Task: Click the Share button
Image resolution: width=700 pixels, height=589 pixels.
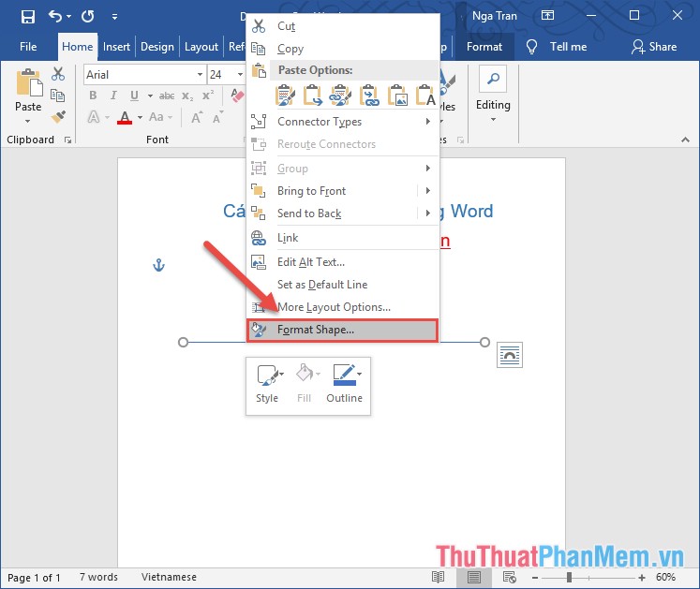Action: pos(654,47)
